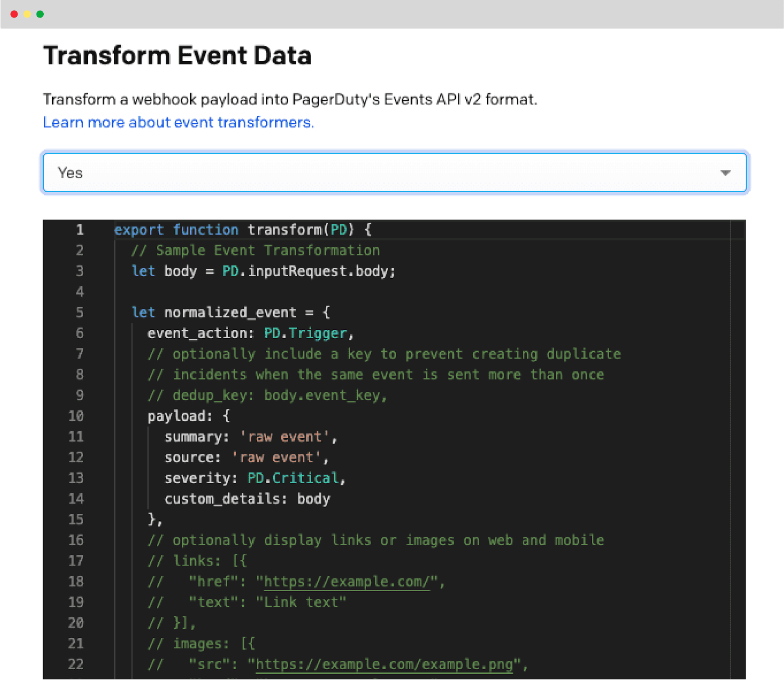
Task: Click the yellow minimize window button
Action: [x=27, y=14]
